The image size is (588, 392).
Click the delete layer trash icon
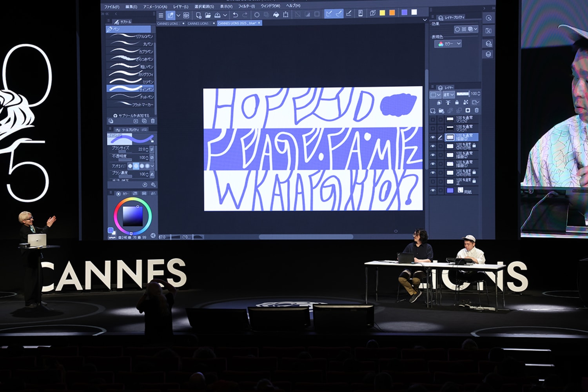(x=477, y=111)
